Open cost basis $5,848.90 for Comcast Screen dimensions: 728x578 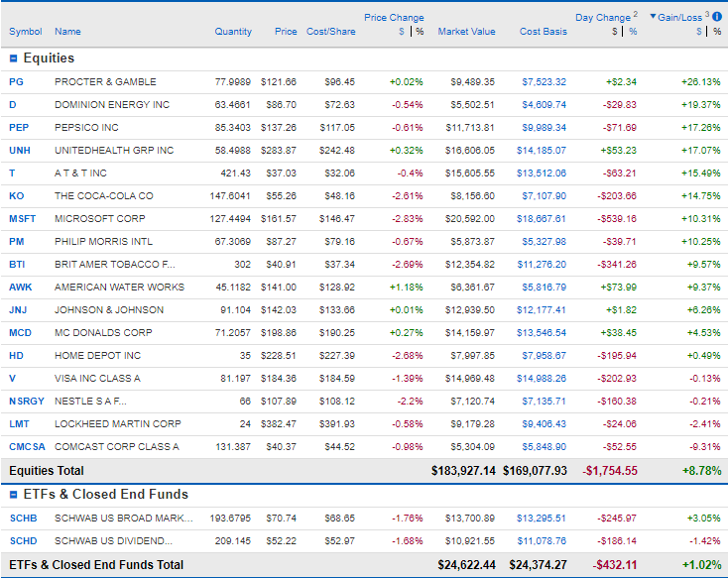545,446
